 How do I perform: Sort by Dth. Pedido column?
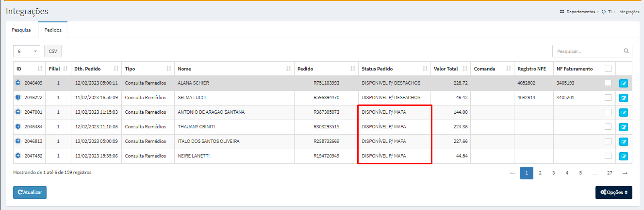tap(116, 69)
